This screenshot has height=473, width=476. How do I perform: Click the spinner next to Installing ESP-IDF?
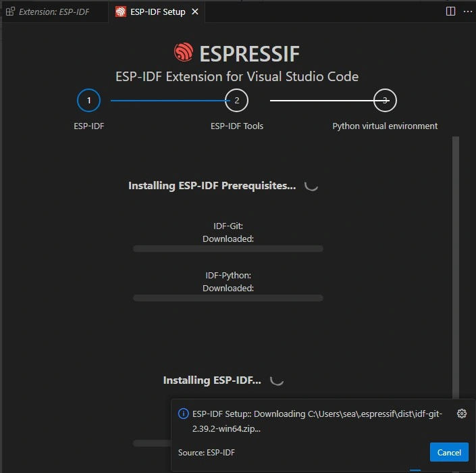tap(277, 380)
